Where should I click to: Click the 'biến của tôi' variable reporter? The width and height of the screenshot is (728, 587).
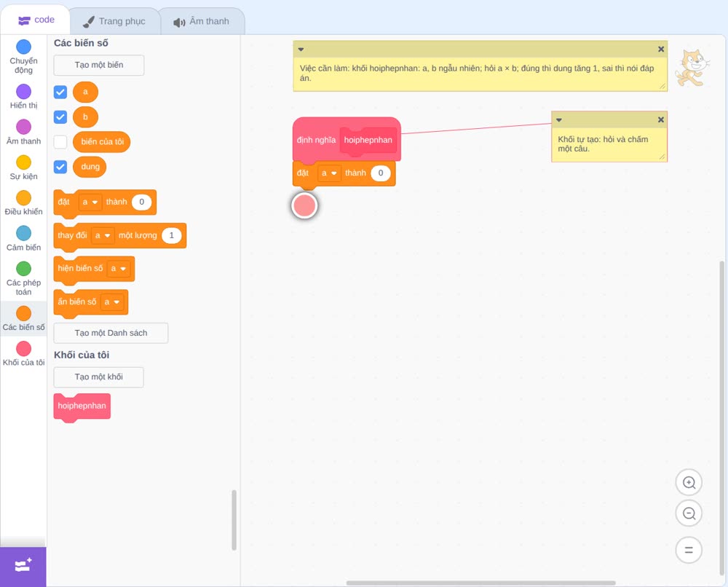(102, 142)
